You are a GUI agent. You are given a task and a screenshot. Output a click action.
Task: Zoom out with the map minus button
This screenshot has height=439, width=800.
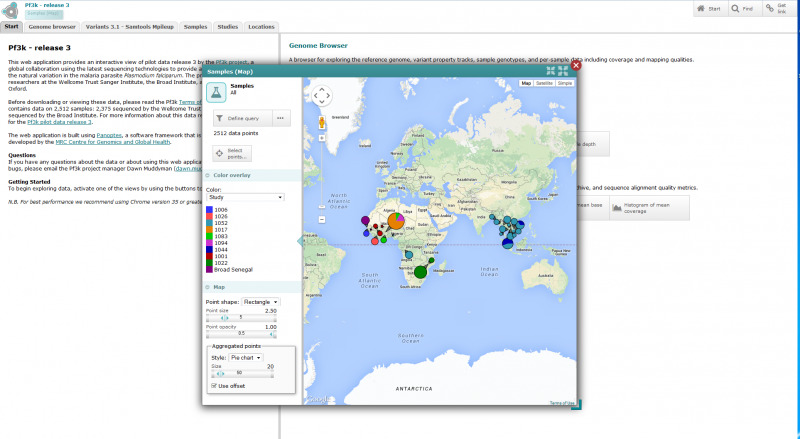(322, 220)
